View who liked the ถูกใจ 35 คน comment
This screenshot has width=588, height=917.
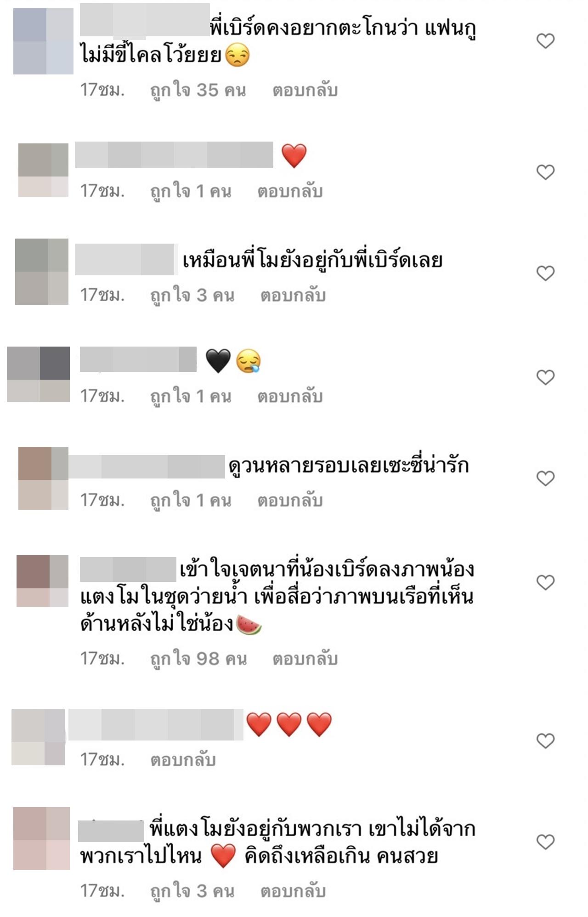[x=198, y=90]
